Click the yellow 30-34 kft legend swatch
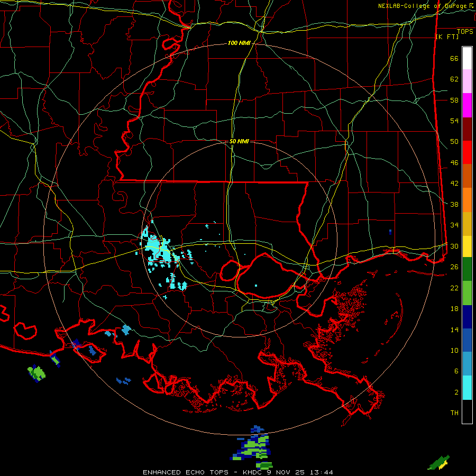 [467, 246]
